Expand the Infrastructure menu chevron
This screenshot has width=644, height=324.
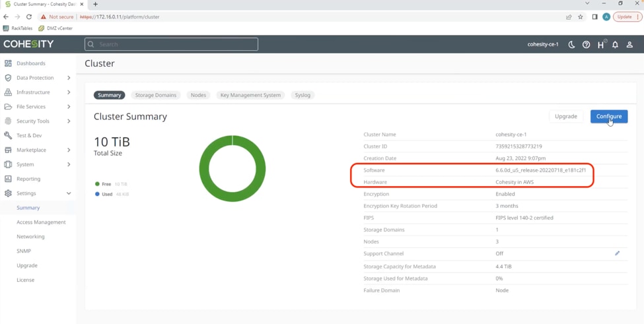tap(69, 92)
